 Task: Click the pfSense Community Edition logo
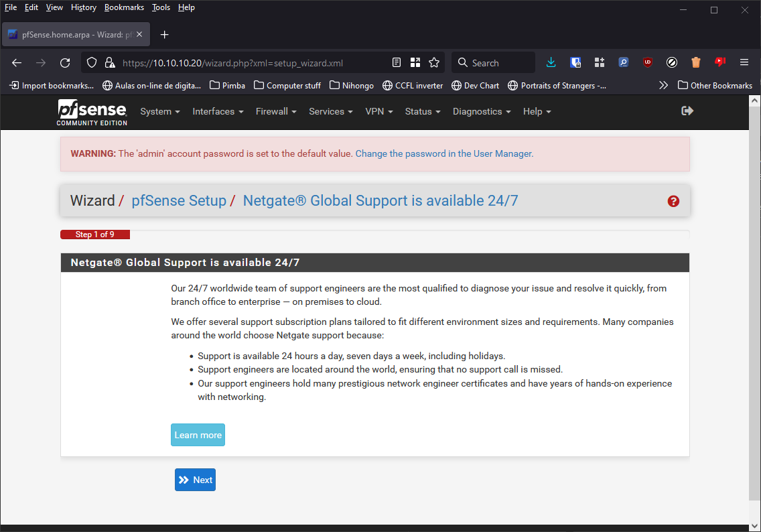coord(92,112)
